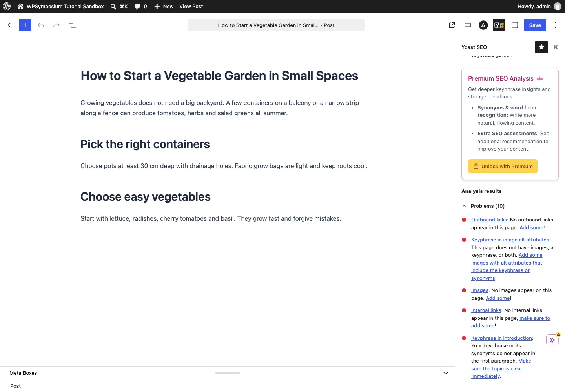Open the Keyphrase in introduction link
This screenshot has width=565, height=392.
click(501, 338)
